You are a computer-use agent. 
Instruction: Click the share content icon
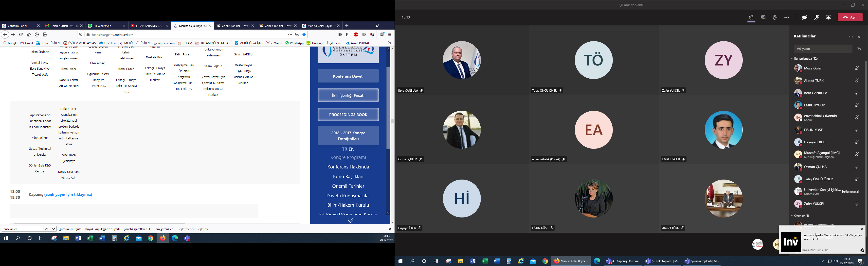pos(828,17)
